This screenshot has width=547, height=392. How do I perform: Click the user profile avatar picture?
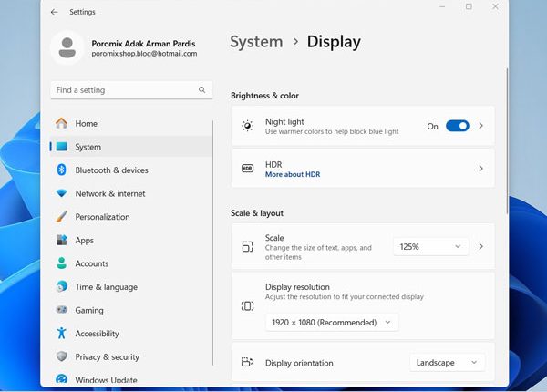point(67,47)
